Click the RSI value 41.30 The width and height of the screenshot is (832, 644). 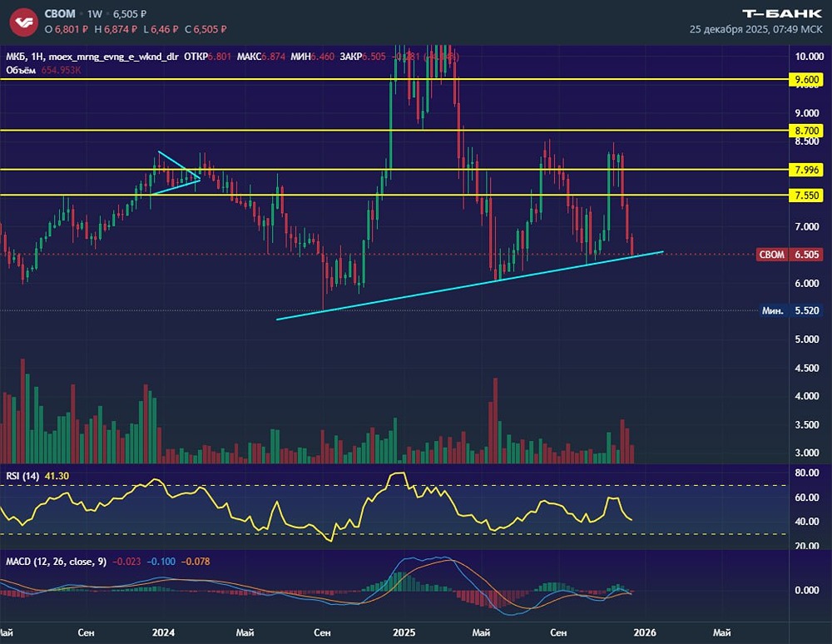click(x=57, y=477)
